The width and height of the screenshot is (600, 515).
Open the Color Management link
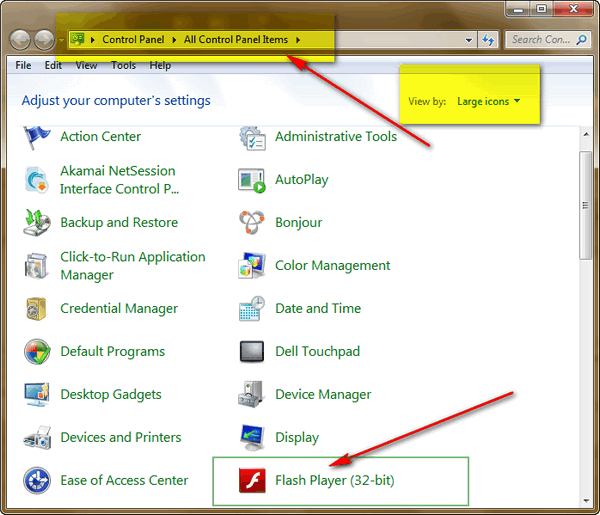tap(333, 266)
